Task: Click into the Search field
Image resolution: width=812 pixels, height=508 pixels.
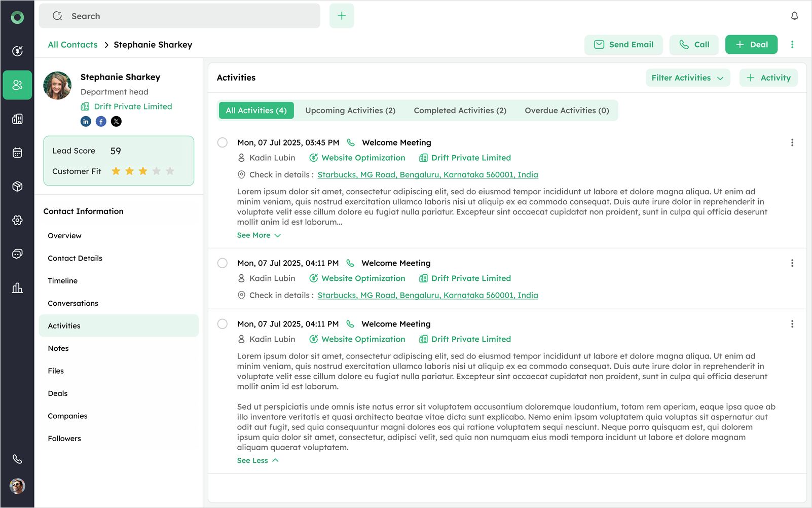Action: 188,16
